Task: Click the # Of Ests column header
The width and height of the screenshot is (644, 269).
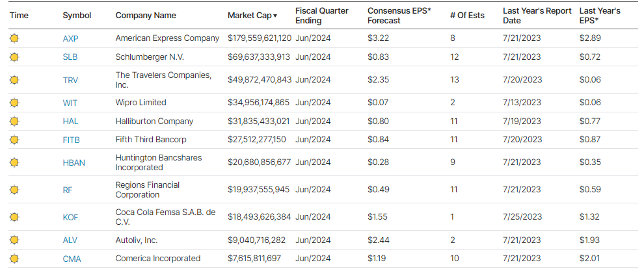Action: click(x=467, y=16)
